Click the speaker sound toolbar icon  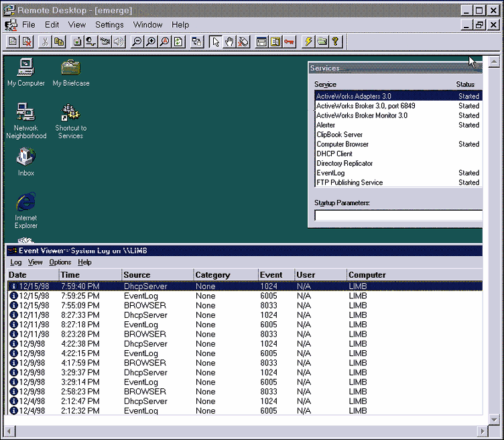[119, 42]
